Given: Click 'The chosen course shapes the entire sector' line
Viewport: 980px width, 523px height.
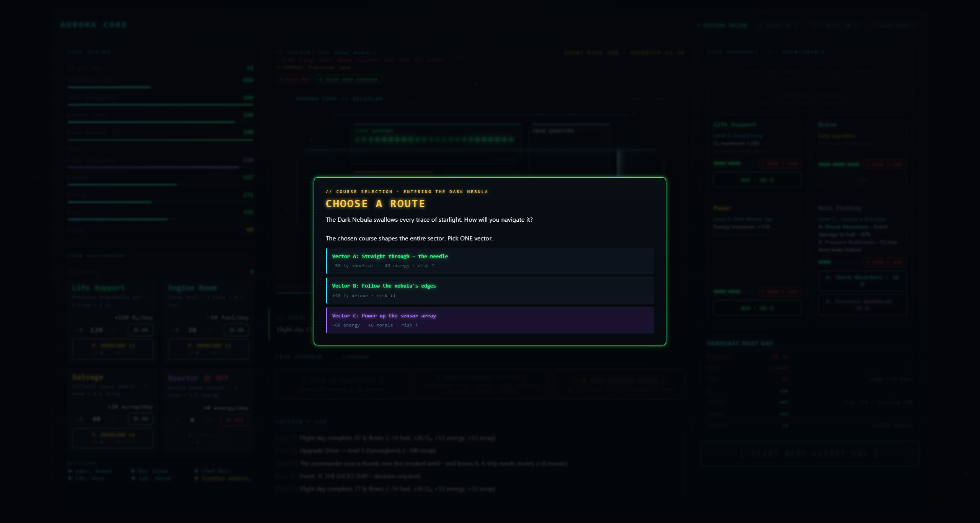Looking at the screenshot, I should click(409, 238).
